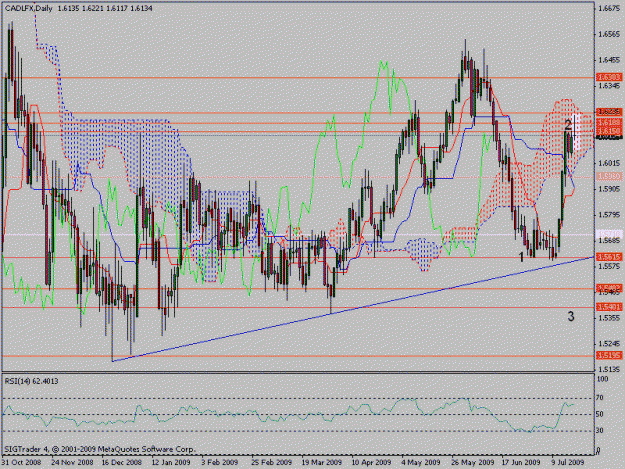This screenshot has width=625, height=469.
Task: Select the 24 Nov 2008 date label
Action: pos(72,462)
